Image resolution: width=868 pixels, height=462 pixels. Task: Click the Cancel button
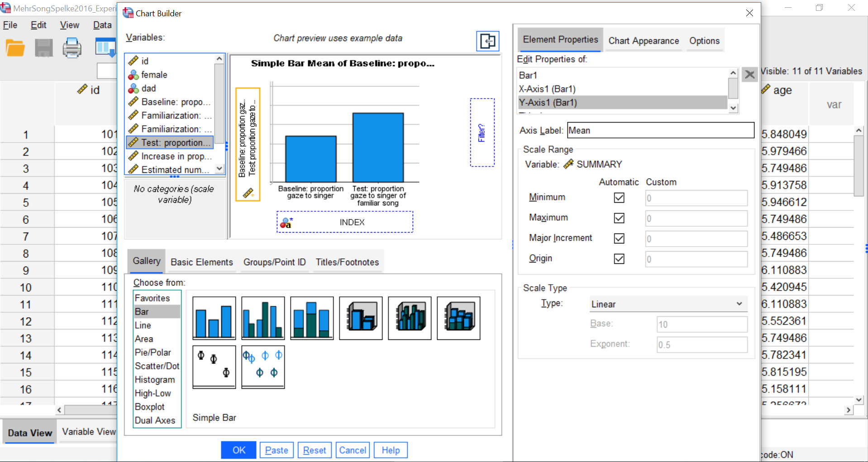[x=353, y=450]
